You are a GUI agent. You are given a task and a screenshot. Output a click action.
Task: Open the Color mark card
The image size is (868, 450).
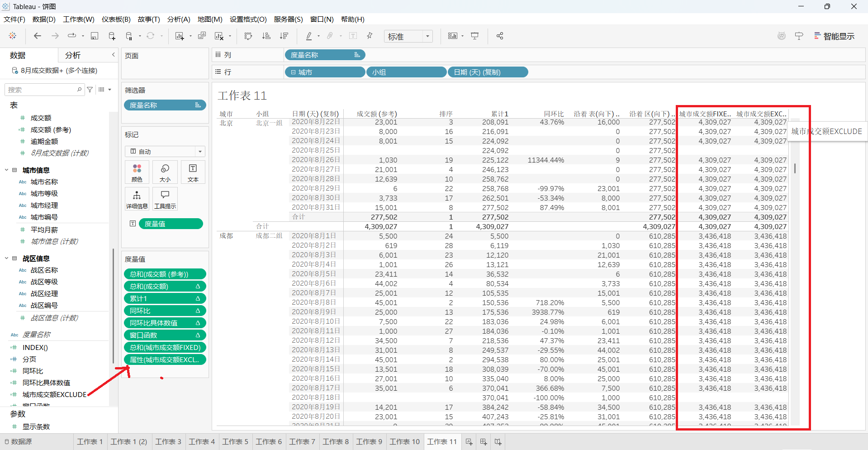pos(137,172)
